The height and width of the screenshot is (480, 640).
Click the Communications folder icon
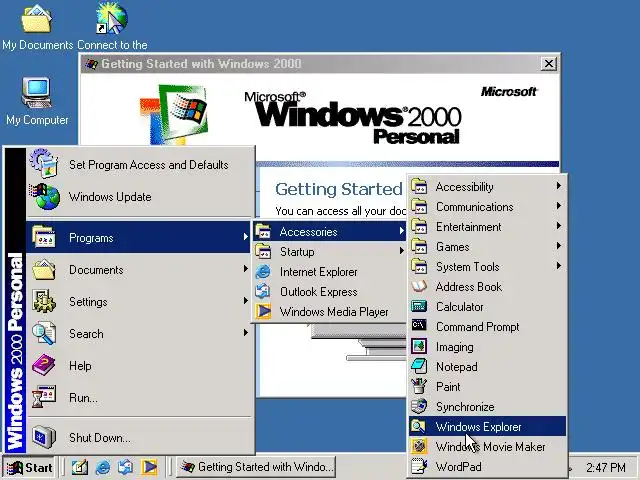[419, 206]
